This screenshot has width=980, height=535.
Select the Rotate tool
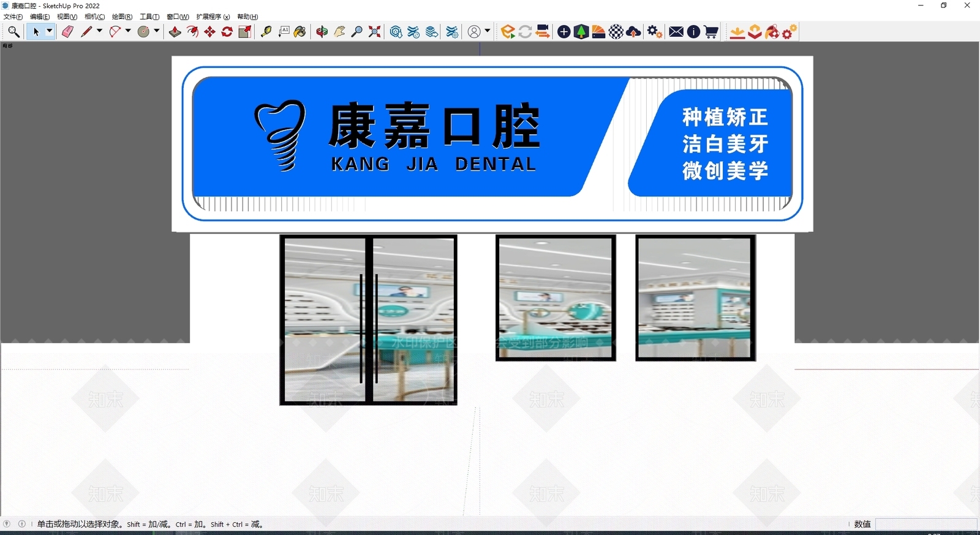point(227,32)
